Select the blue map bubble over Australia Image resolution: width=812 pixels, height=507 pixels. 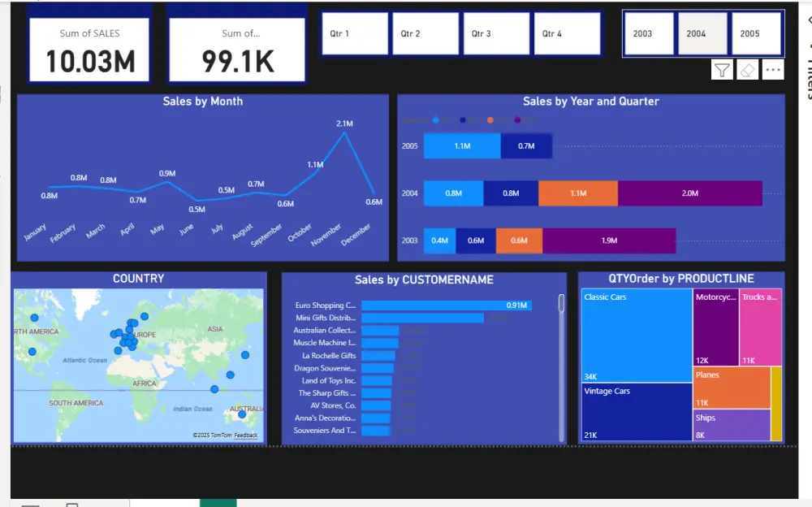pos(243,414)
